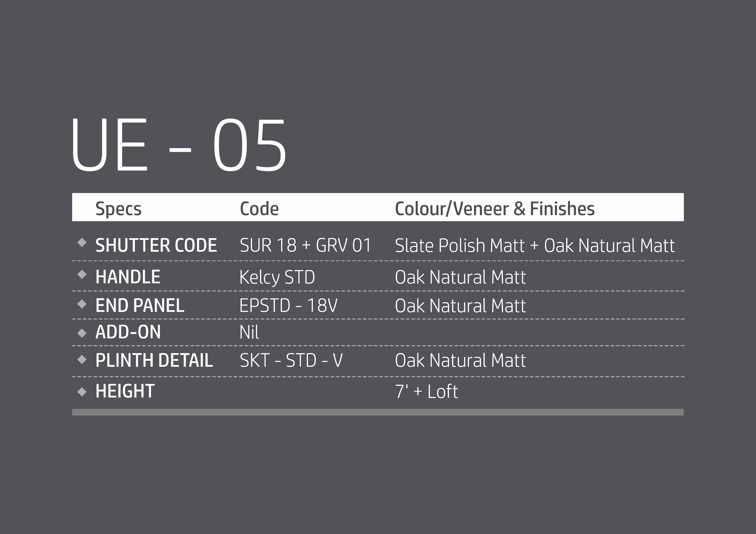
Task: Click the SUR 18 + GRV 01 code
Action: coord(305,245)
